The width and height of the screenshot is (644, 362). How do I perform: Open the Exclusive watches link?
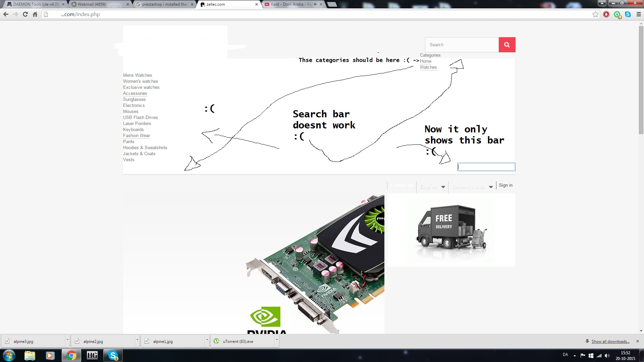coord(141,87)
